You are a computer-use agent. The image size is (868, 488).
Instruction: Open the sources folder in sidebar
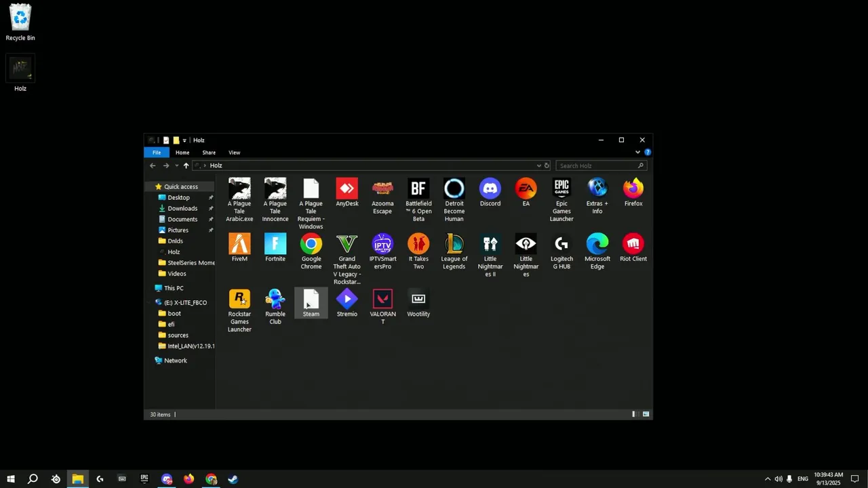click(178, 335)
